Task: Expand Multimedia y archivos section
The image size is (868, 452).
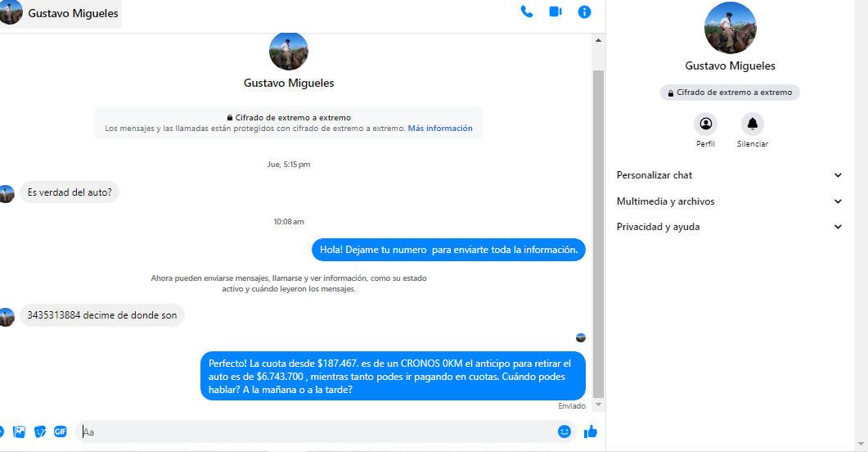Action: pos(729,201)
